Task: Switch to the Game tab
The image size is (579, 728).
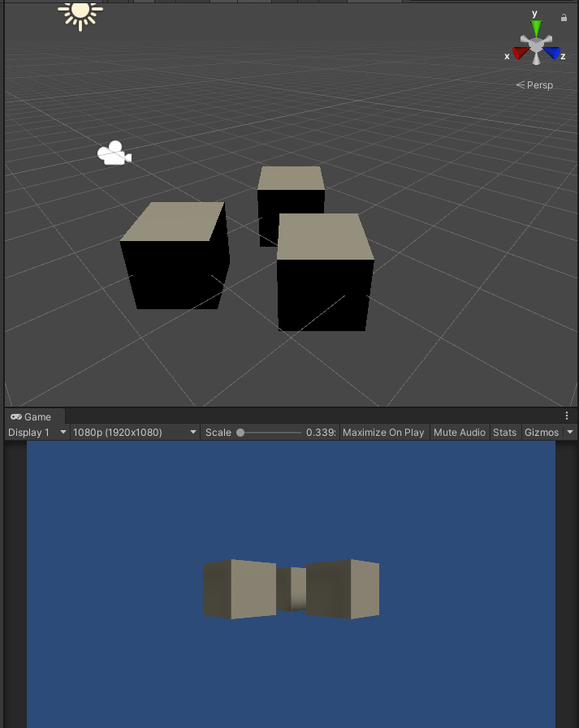Action: (31, 416)
